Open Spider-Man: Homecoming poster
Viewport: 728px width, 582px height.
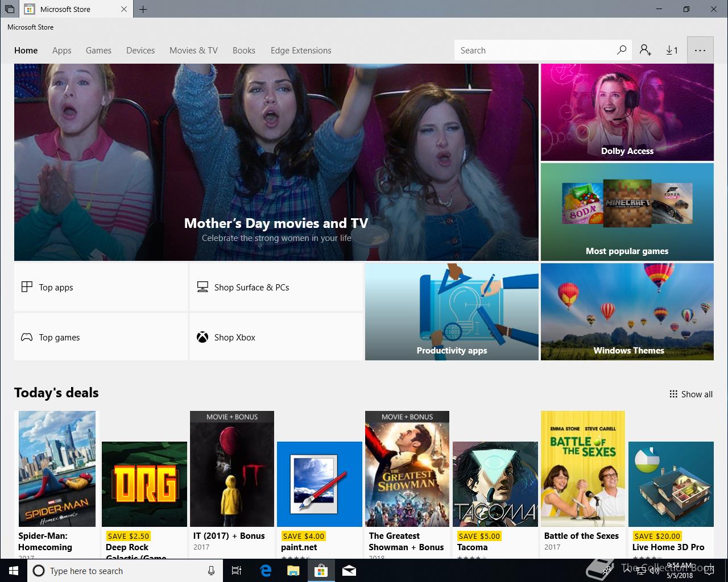tap(57, 469)
